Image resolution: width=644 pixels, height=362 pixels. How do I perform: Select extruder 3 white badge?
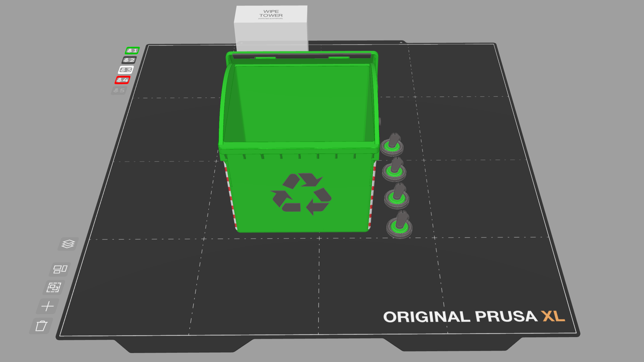coord(126,70)
